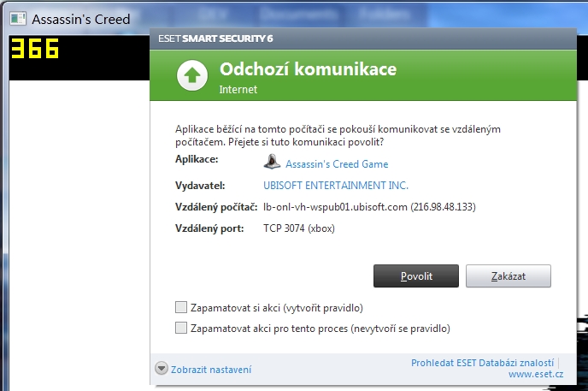The width and height of the screenshot is (588, 391).
Task: Click the Assassin's Creed window title icon
Action: click(18, 18)
